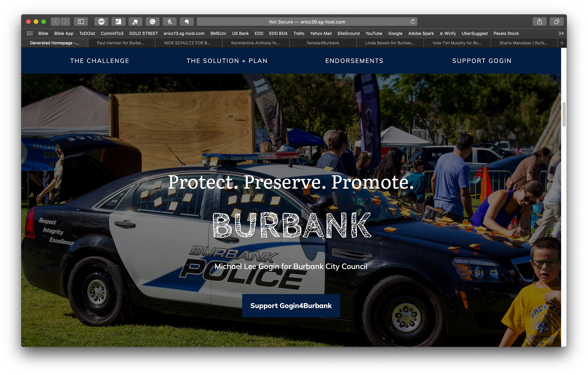Open the Share button in Safari toolbar
This screenshot has width=588, height=375.
pos(540,22)
